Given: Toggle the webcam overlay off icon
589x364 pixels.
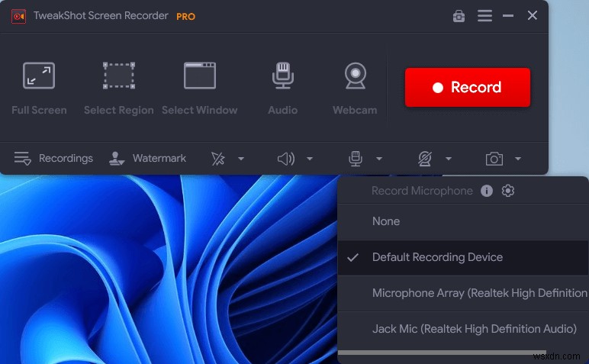Looking at the screenshot, I should coord(425,159).
